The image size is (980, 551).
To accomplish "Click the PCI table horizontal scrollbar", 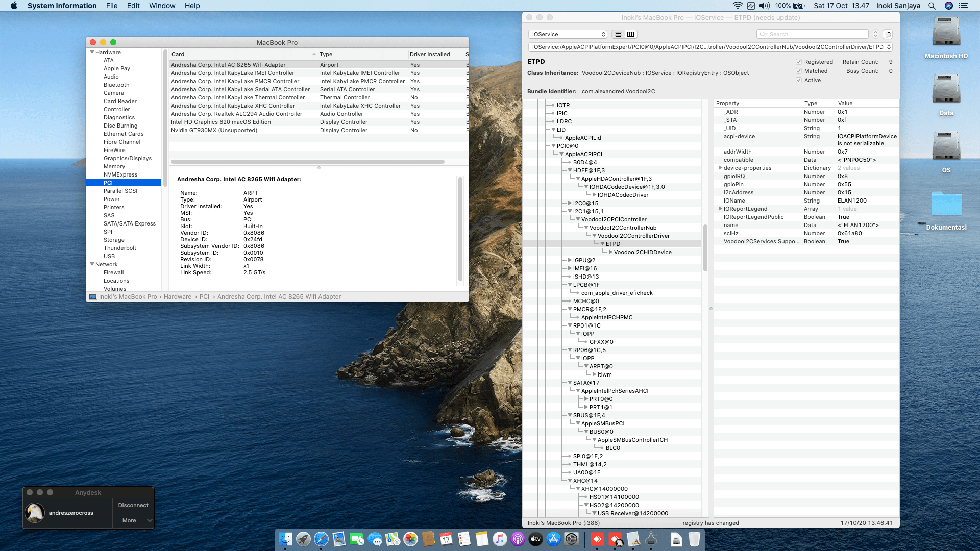I will [307, 162].
